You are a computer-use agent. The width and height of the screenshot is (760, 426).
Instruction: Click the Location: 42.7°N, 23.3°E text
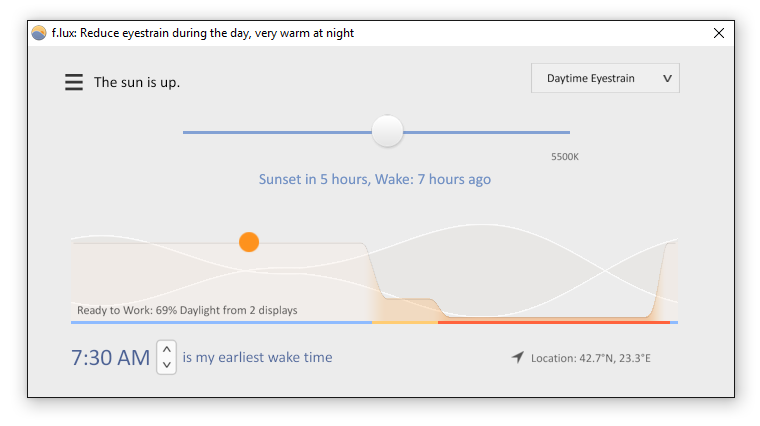pyautogui.click(x=590, y=358)
